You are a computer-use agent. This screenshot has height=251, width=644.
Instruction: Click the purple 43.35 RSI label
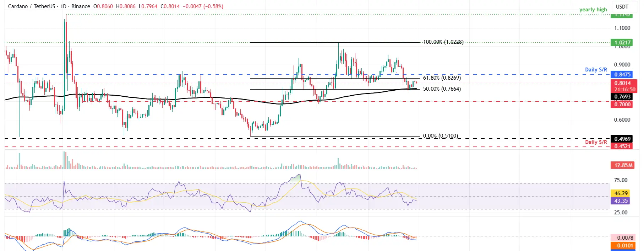coord(621,201)
